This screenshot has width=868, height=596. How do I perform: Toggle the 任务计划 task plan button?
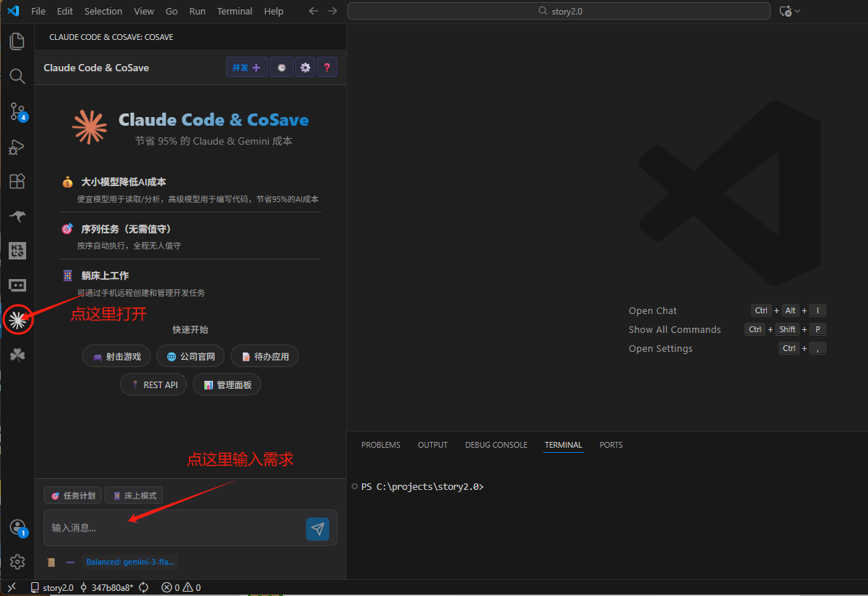[73, 496]
